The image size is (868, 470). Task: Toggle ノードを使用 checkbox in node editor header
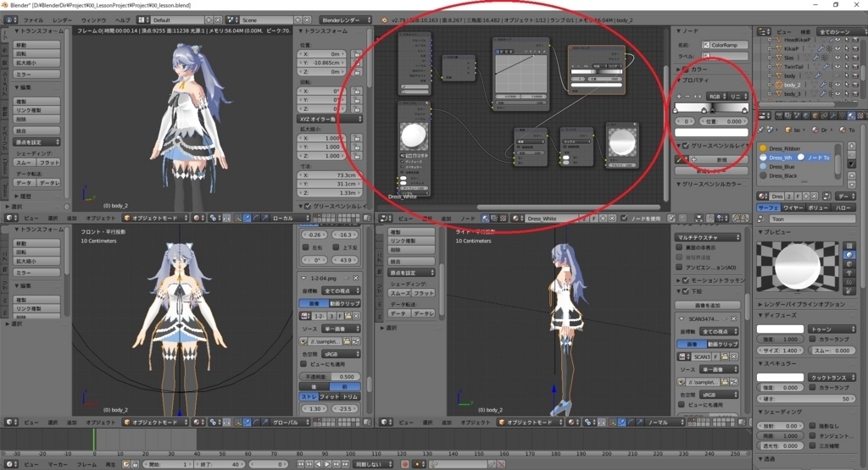[625, 218]
